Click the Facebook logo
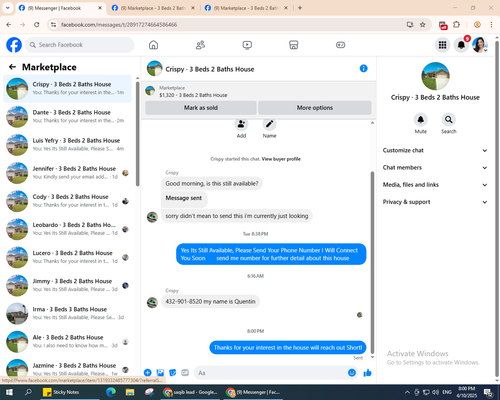500x400 pixels. [x=14, y=45]
